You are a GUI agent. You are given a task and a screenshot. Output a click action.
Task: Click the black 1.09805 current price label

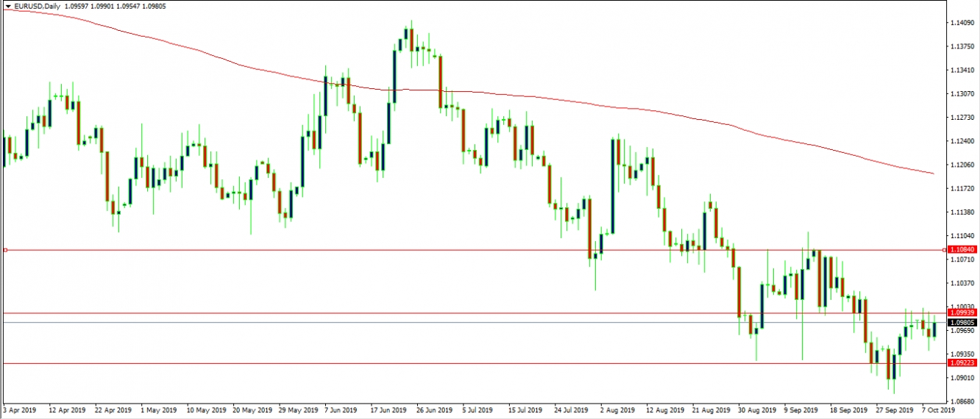(962, 323)
